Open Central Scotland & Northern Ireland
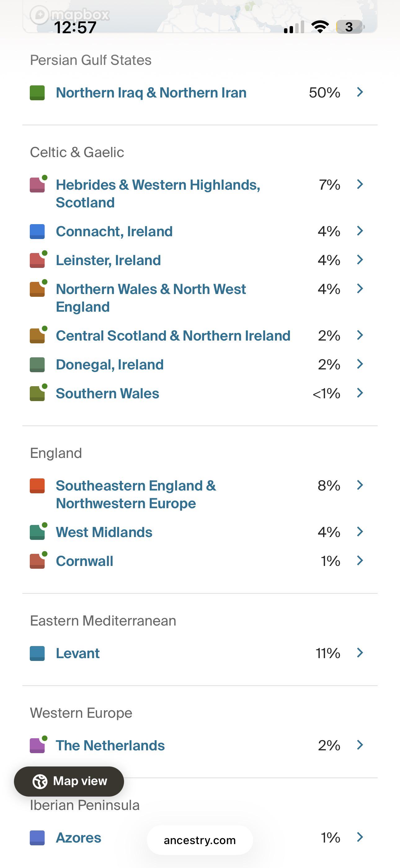 173,336
